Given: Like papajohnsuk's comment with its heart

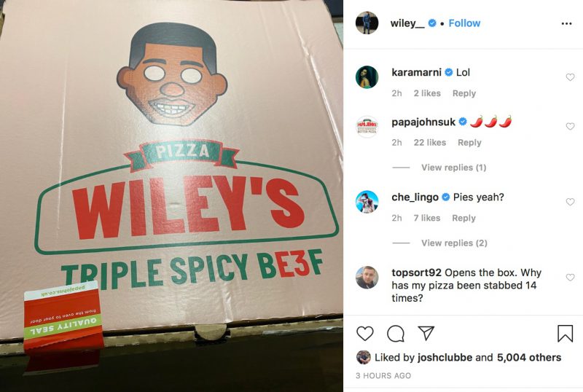Looking at the screenshot, I should pos(570,127).
